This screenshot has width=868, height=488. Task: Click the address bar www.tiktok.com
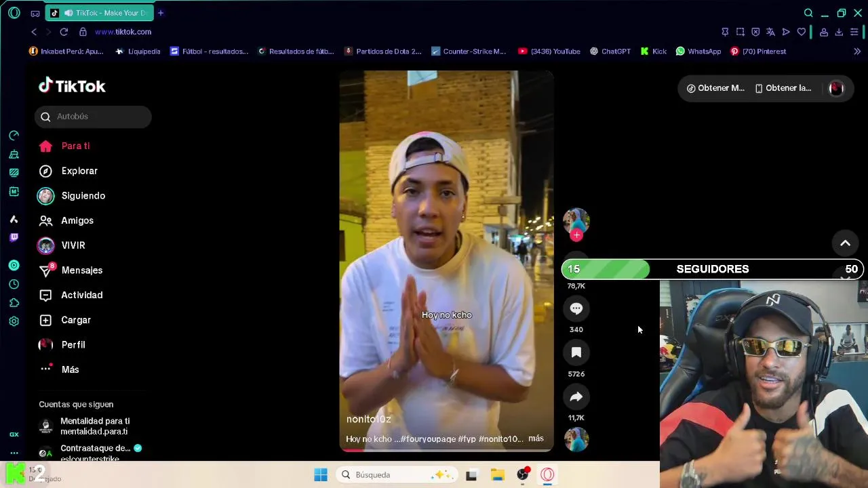(x=123, y=32)
